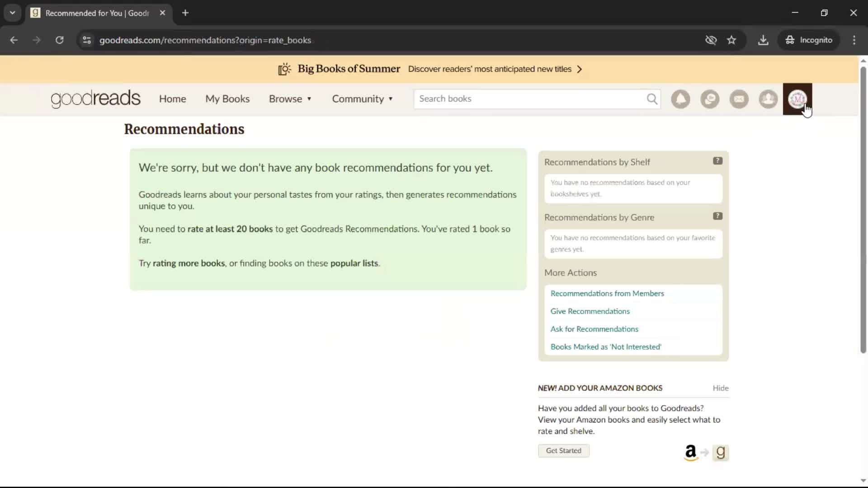Open the browser downloads icon
868x488 pixels.
click(x=763, y=40)
